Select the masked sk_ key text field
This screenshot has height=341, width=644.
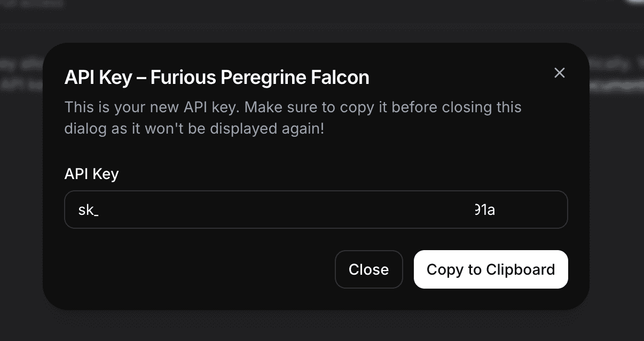point(316,210)
